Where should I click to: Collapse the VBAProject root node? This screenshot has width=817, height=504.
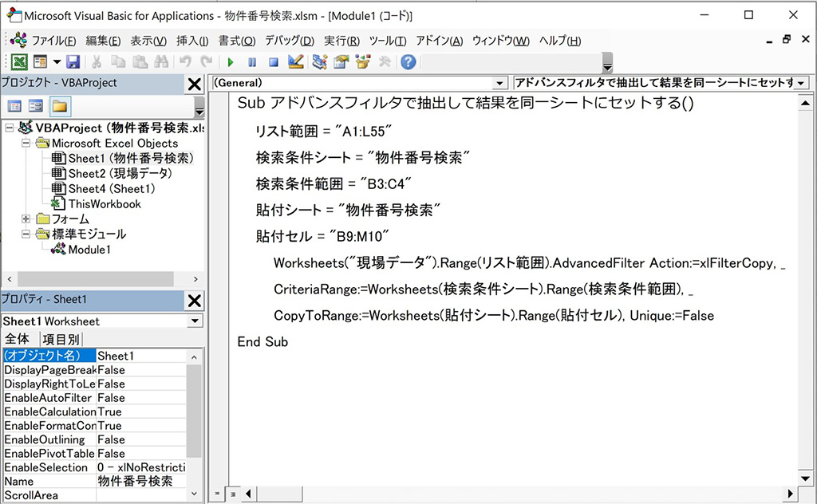(x=10, y=128)
